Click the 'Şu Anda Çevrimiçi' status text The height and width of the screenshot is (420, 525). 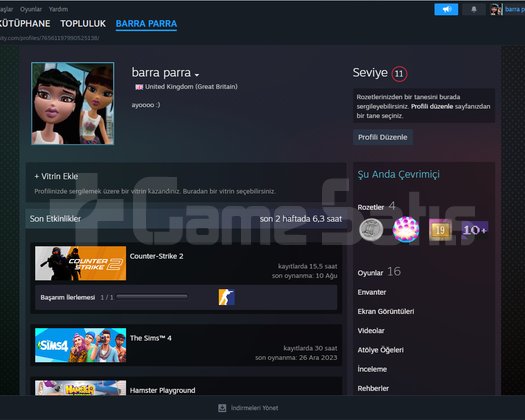click(x=398, y=174)
